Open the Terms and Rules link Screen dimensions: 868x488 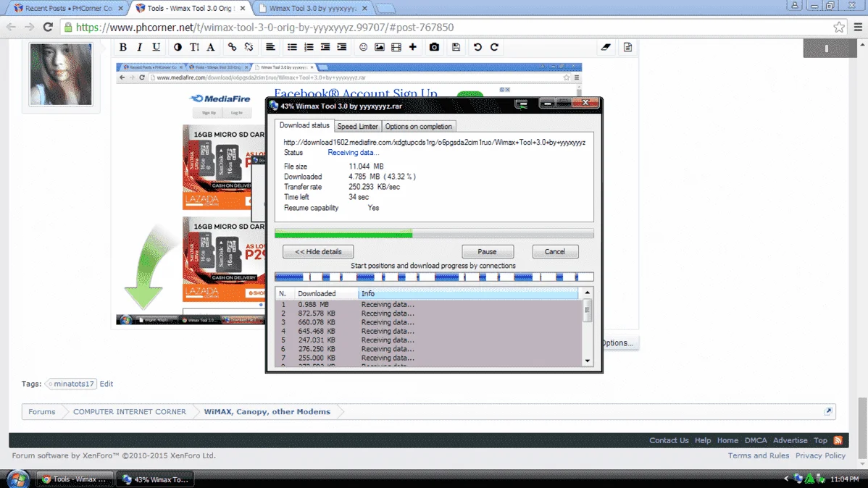coord(759,455)
